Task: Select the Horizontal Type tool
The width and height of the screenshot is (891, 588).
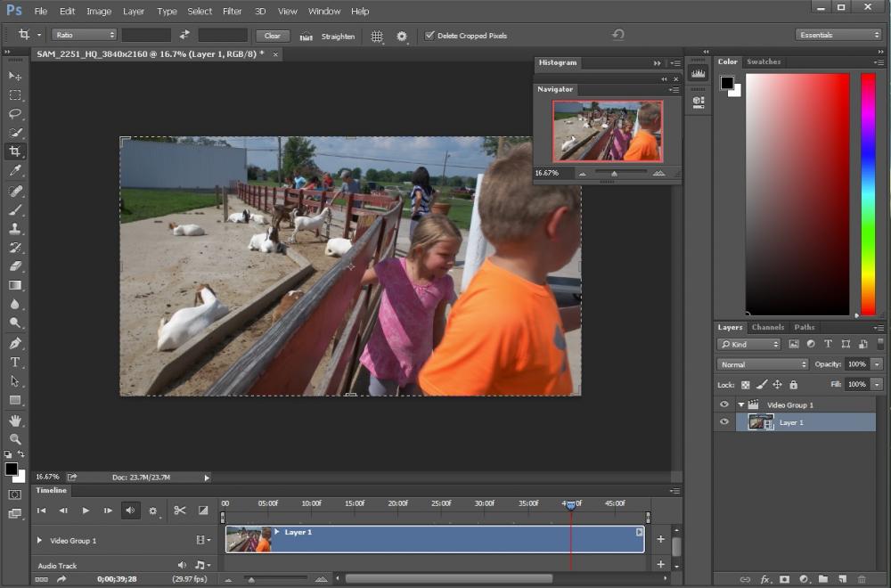Action: (15, 362)
